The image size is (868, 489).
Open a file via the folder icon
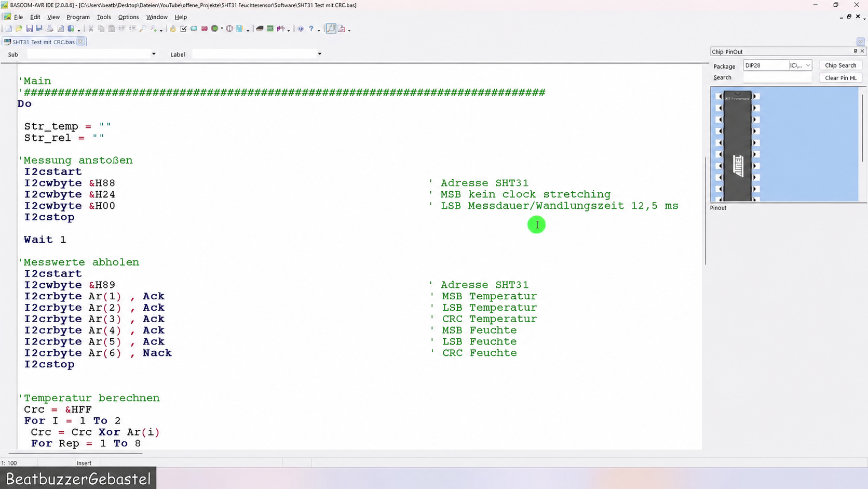click(x=19, y=29)
